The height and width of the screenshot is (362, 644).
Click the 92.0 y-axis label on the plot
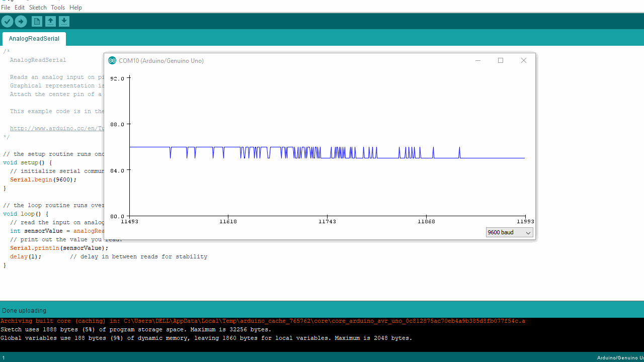(x=117, y=78)
